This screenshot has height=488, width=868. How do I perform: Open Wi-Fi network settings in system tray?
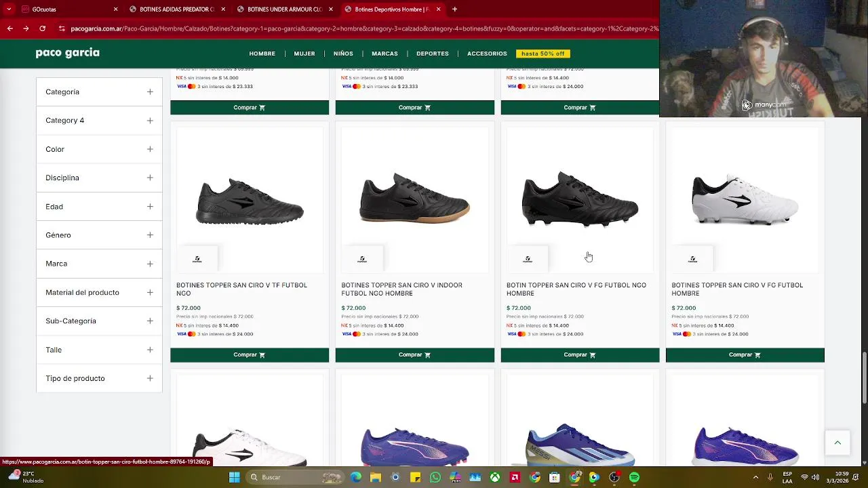804,477
